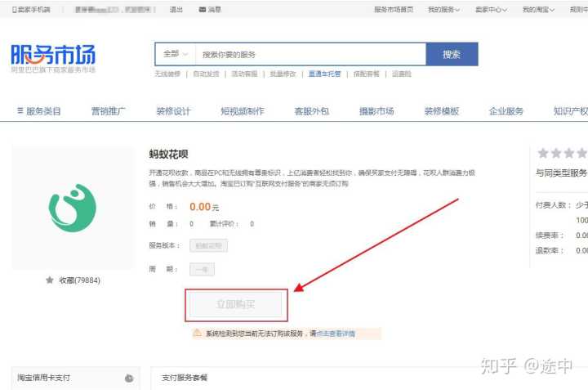Open the 支付服务套餐 section tab
This screenshot has width=588, height=390.
[184, 378]
